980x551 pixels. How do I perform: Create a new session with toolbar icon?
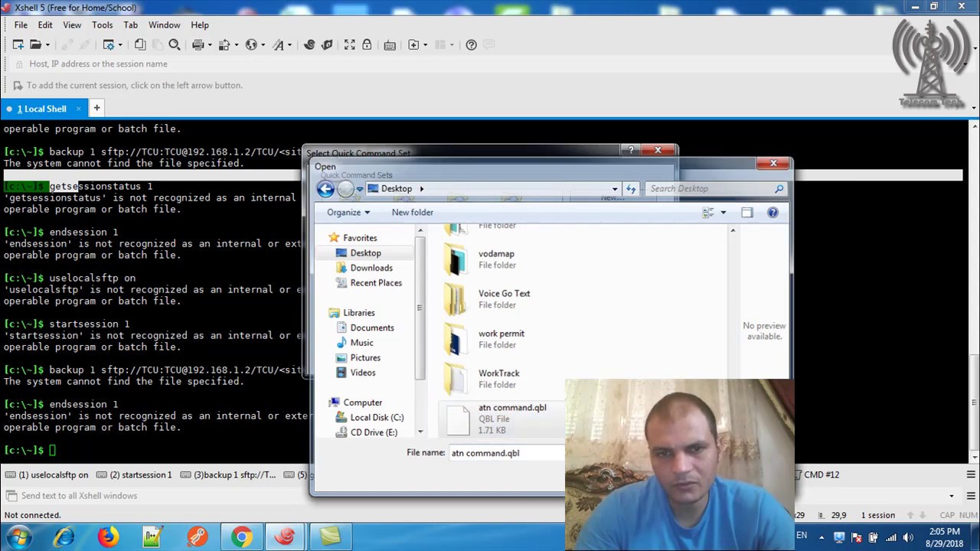18,44
